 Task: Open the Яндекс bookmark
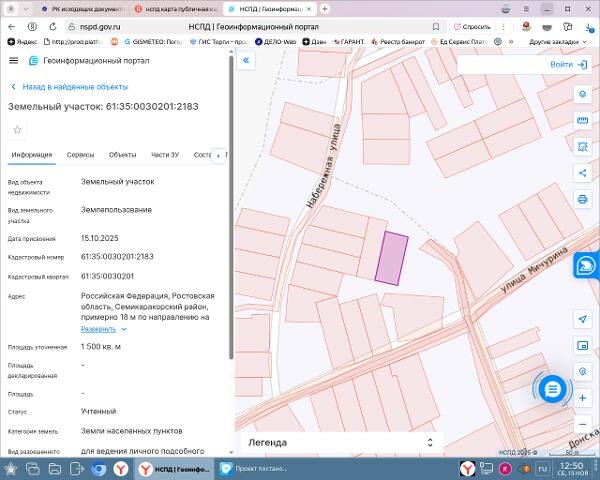(x=23, y=42)
